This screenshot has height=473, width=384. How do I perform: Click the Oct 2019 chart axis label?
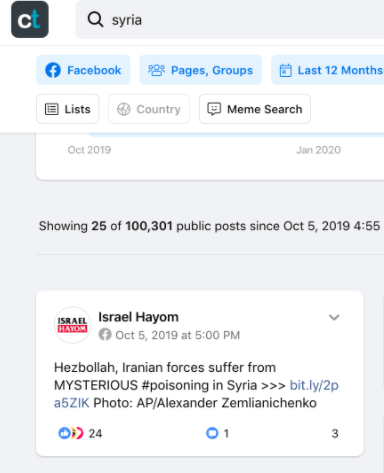(x=89, y=150)
